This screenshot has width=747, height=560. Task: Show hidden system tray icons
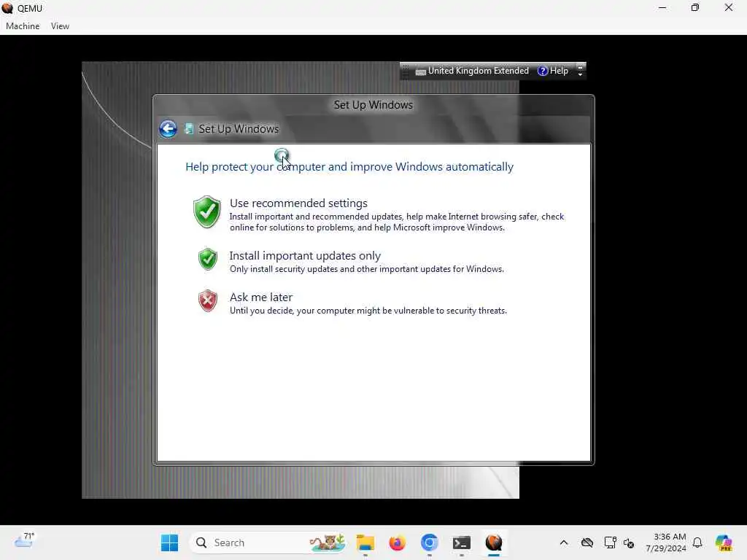[564, 542]
